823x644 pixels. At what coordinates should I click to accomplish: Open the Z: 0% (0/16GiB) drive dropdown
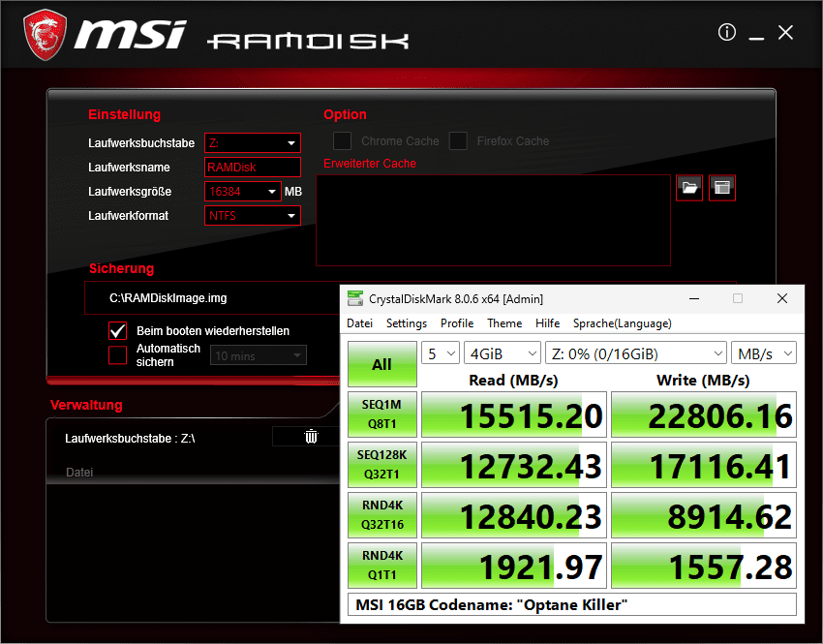pos(636,353)
